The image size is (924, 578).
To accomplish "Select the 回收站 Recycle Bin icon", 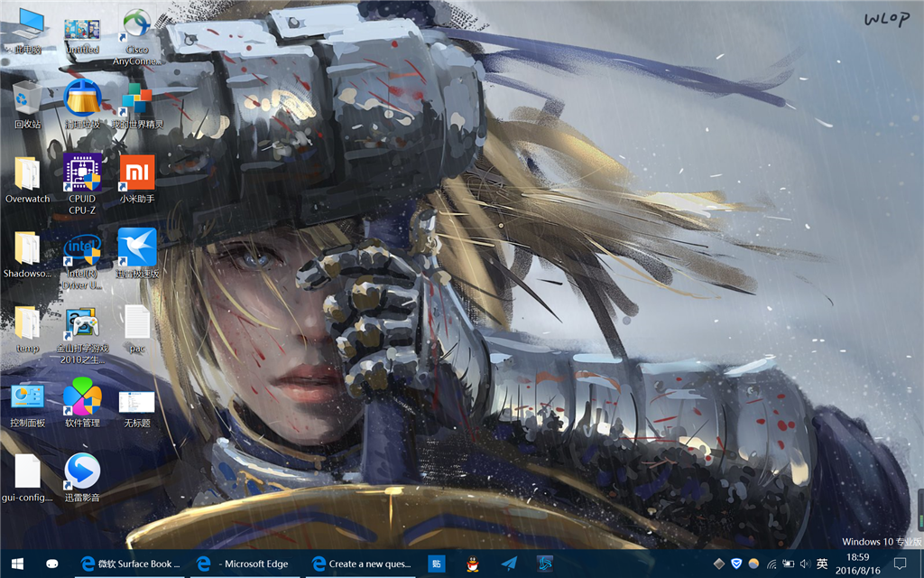I will coord(27,105).
